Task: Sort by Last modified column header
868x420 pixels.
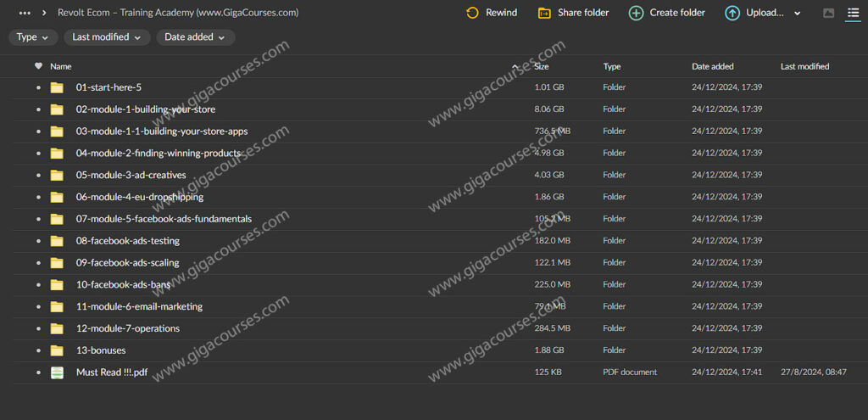Action: click(x=805, y=66)
